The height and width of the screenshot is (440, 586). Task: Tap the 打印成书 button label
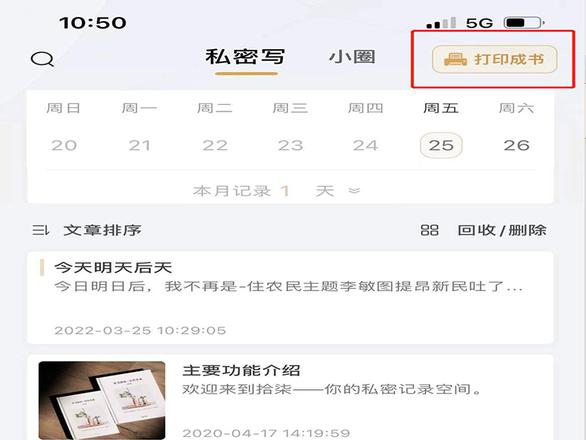pyautogui.click(x=509, y=59)
